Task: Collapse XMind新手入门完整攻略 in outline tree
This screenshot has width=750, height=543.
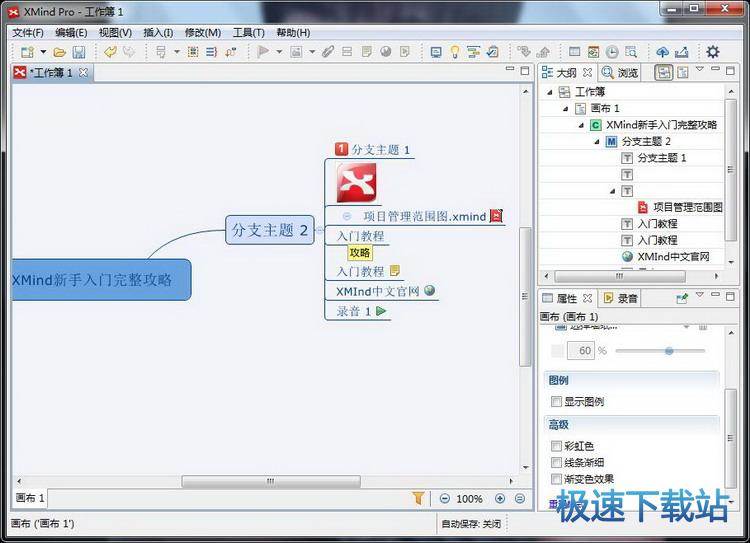Action: click(581, 125)
